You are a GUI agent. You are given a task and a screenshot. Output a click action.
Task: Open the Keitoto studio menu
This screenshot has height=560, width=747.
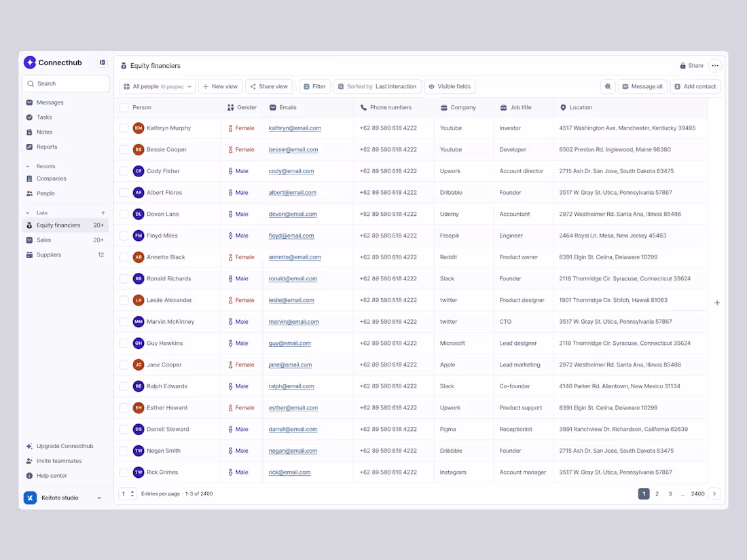tap(65, 497)
